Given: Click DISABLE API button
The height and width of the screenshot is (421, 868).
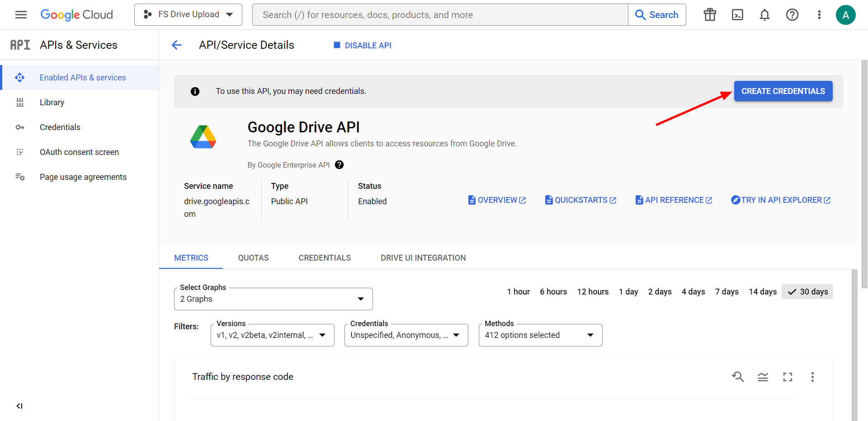Looking at the screenshot, I should 363,46.
